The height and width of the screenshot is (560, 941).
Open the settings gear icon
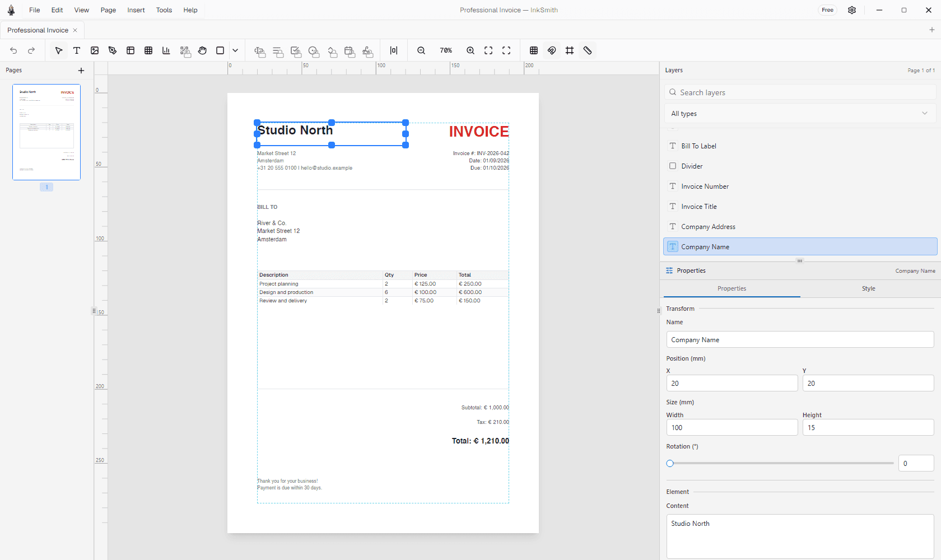[x=852, y=10]
